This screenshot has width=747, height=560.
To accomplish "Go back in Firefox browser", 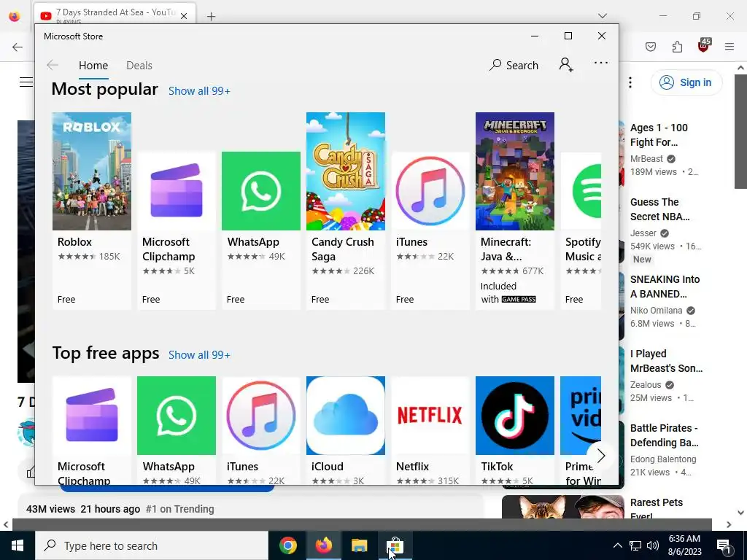I will coord(18,47).
